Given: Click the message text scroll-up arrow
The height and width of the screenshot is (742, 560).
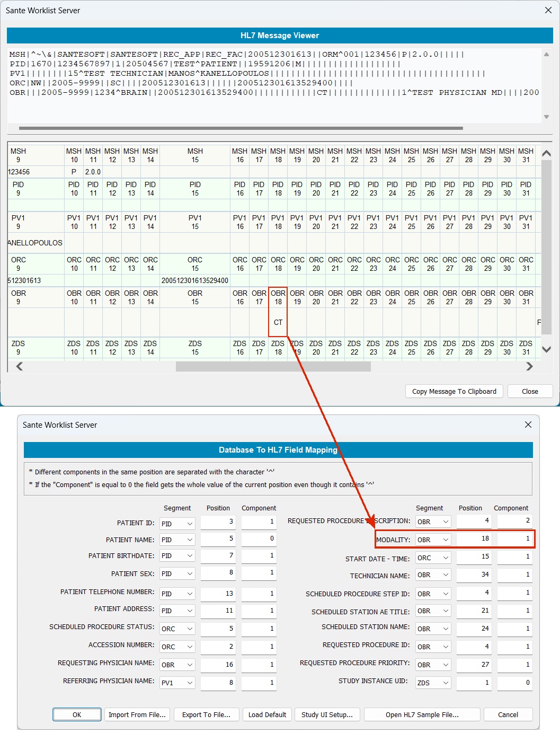Looking at the screenshot, I should (x=546, y=54).
